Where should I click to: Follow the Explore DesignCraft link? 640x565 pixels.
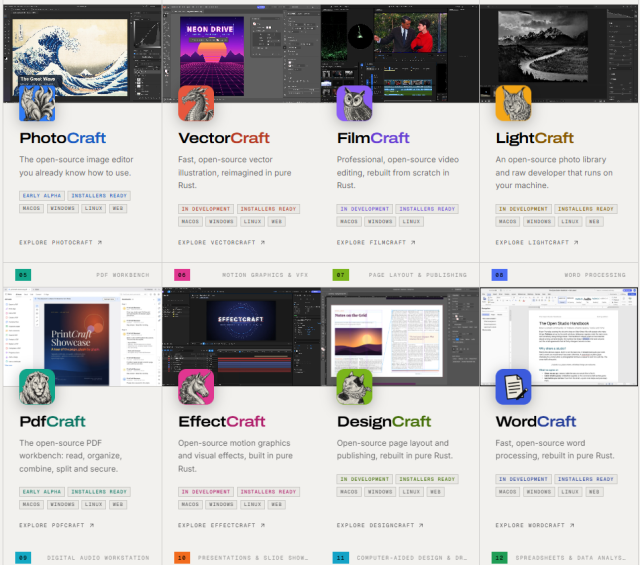(380, 525)
